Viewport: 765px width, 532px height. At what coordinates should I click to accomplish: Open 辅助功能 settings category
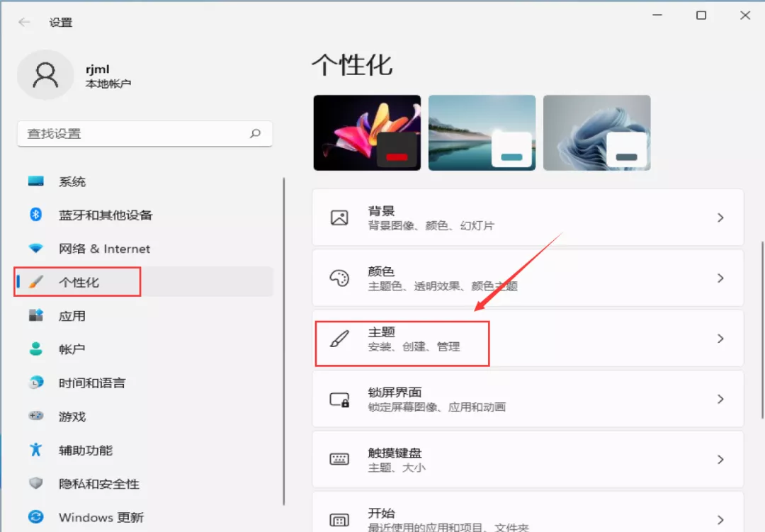coord(145,450)
